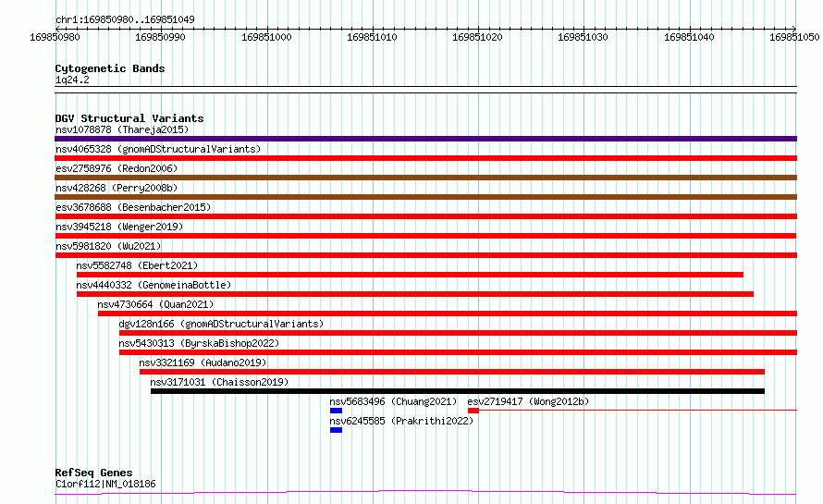Click esv2719417 (Wong2012b) label
The height and width of the screenshot is (504, 823).
point(528,401)
